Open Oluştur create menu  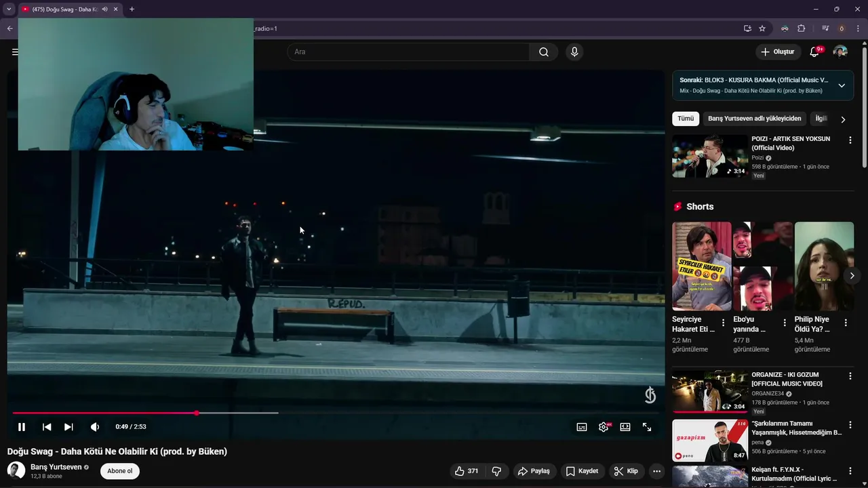click(x=778, y=52)
